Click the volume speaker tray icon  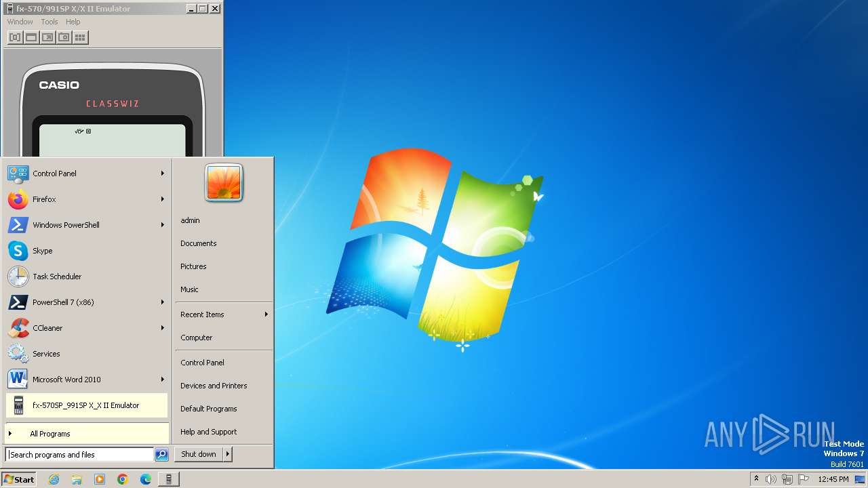click(771, 479)
